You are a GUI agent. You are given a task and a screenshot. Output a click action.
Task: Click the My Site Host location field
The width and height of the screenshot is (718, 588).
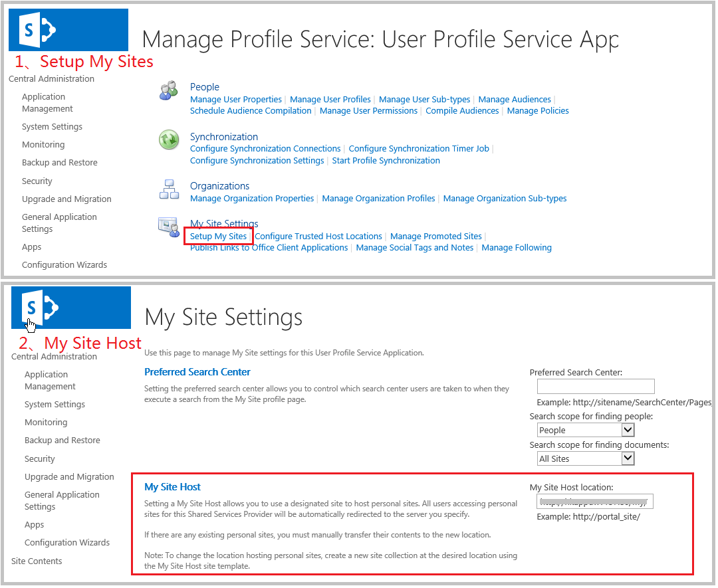tap(595, 502)
